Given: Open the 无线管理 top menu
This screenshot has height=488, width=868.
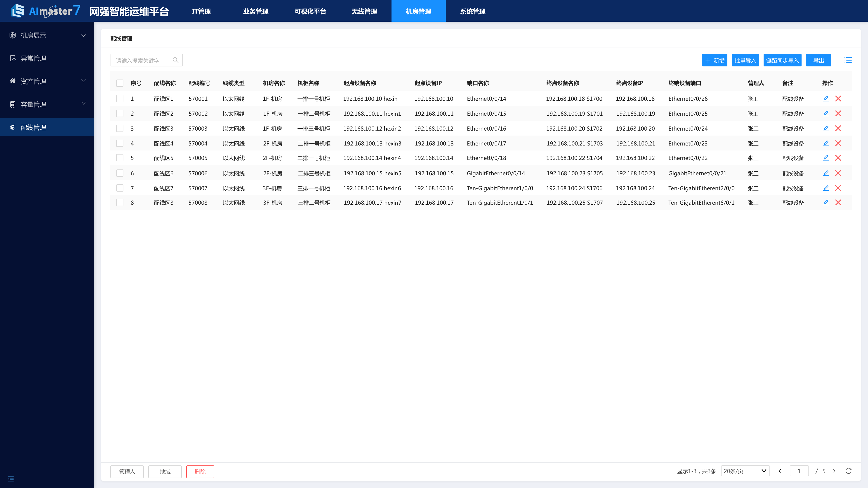Looking at the screenshot, I should pos(364,11).
